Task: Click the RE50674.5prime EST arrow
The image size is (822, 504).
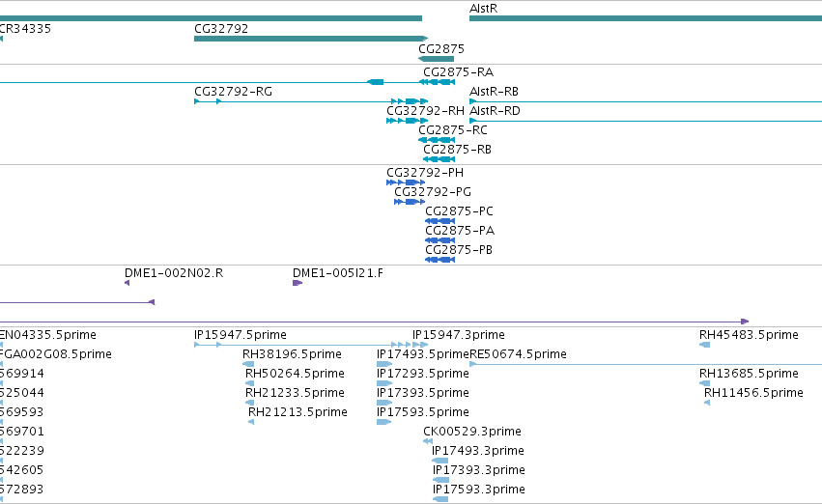Action: [x=473, y=364]
